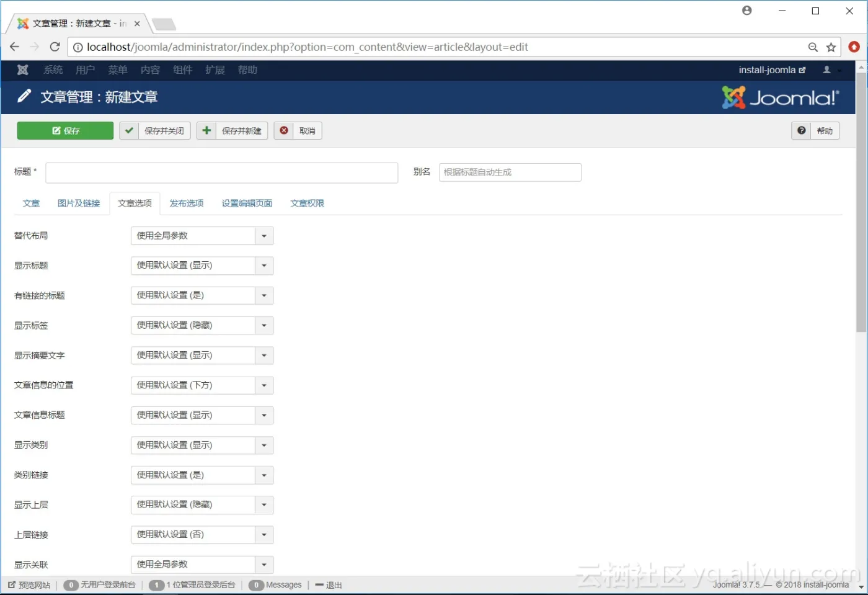Open the 系统 menu
This screenshot has width=868, height=595.
(x=53, y=70)
